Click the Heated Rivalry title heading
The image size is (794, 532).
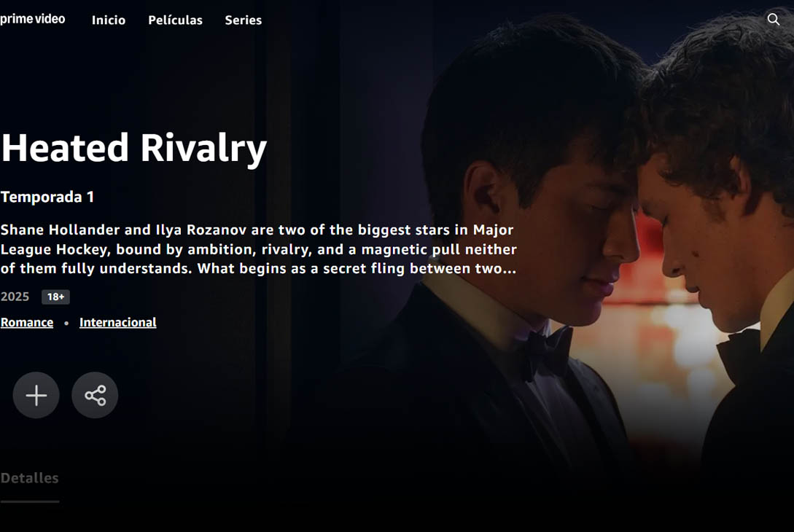coord(133,149)
